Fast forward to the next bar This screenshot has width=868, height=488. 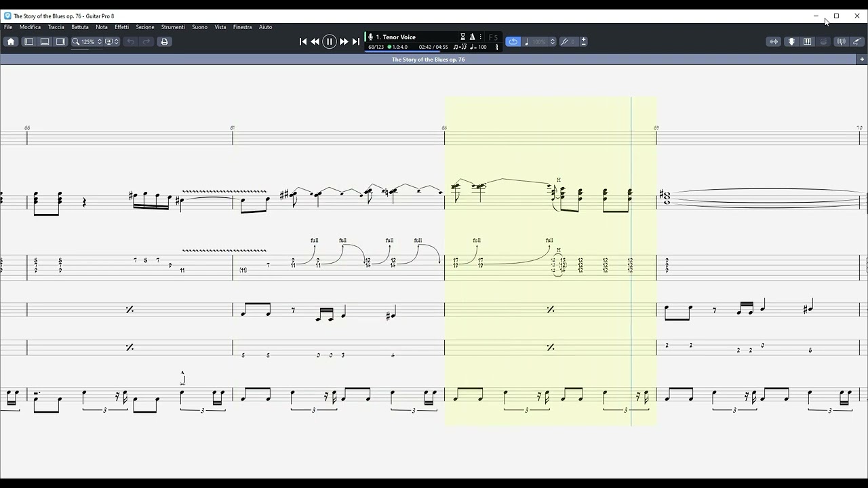point(344,41)
